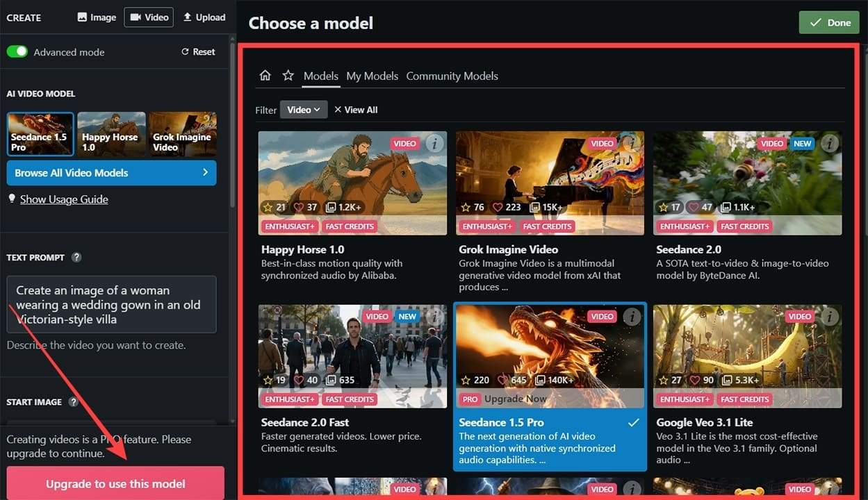
Task: Open info icon on Happy Horse 1.0 card
Action: [x=435, y=144]
